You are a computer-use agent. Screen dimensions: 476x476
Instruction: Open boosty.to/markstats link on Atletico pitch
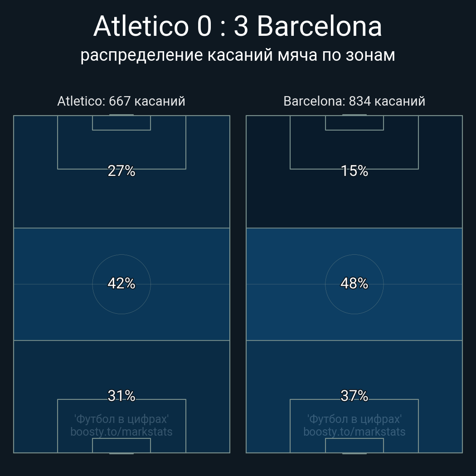coord(121,432)
